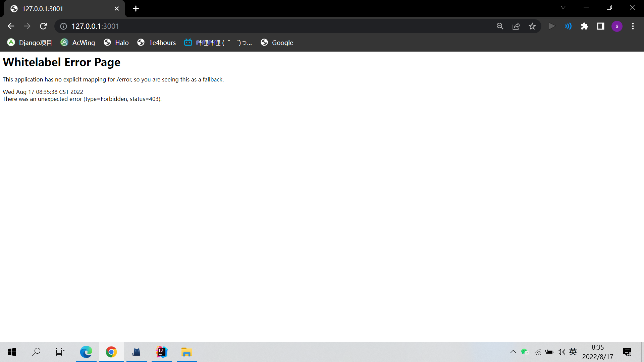Open the 1e4hours bookmark

coord(157,43)
